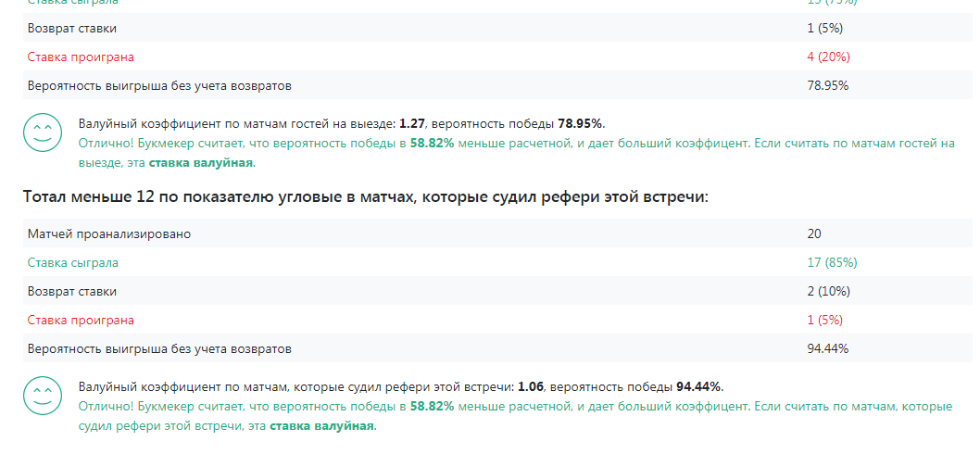Image resolution: width=980 pixels, height=454 pixels.
Task: Click the bold "1.06" value coefficient
Action: click(530, 386)
